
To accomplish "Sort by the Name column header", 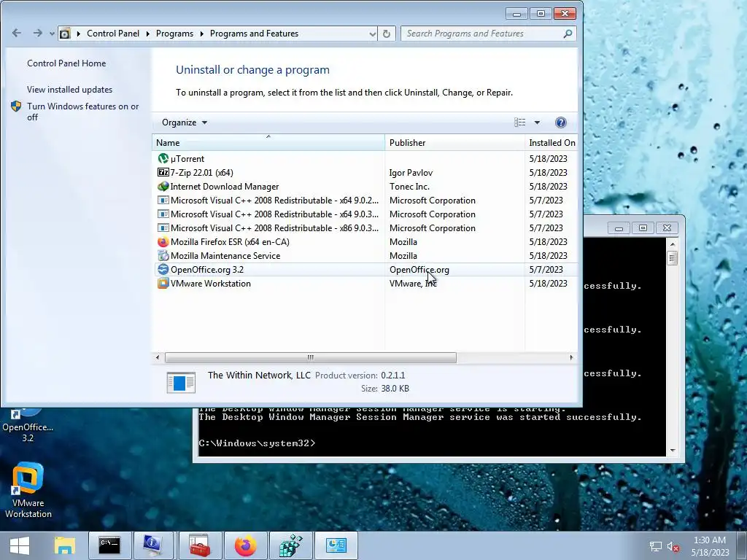I will click(x=268, y=142).
